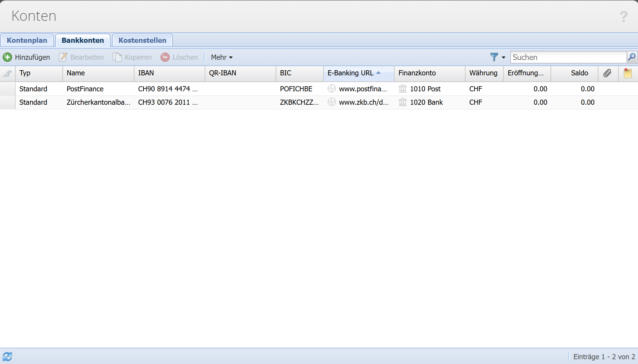The width and height of the screenshot is (638, 364).
Task: Open the filter dropdown arrow
Action: tap(504, 57)
